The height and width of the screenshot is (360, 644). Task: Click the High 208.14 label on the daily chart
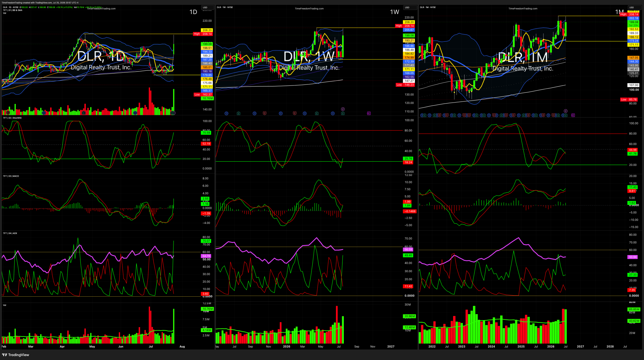203,34
